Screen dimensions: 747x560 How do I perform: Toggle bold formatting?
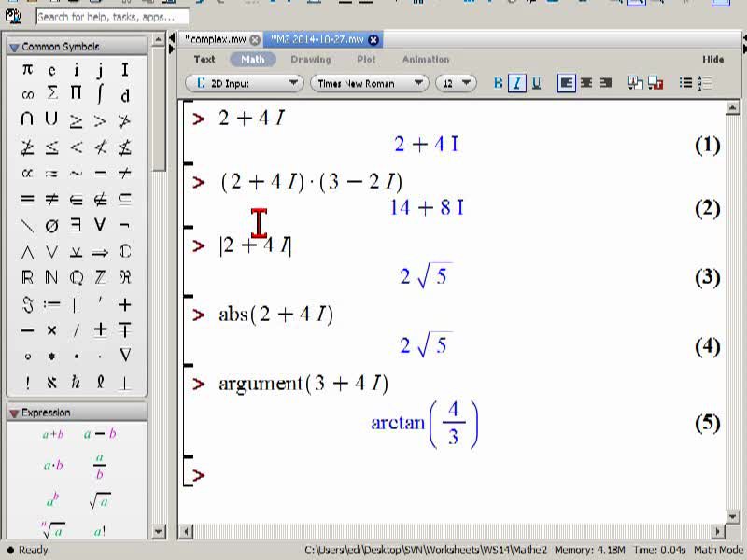(x=498, y=83)
